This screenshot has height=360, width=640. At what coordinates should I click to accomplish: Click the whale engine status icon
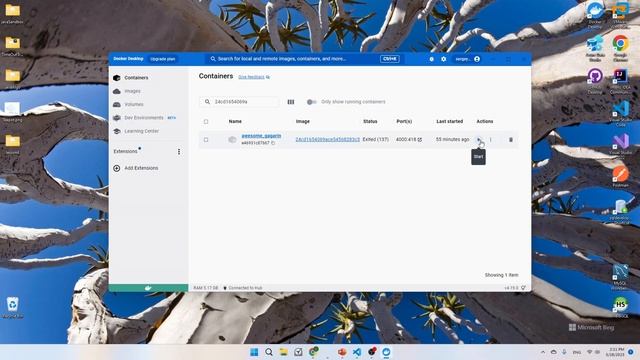tap(148, 288)
